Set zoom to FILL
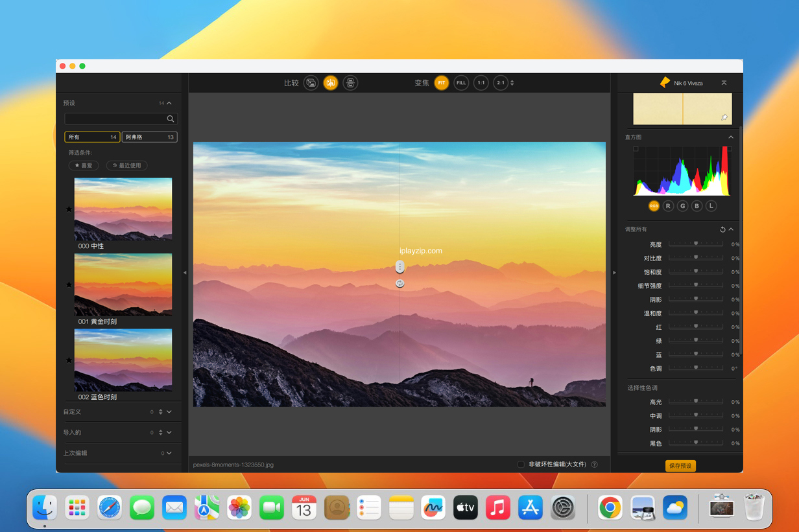 [461, 83]
